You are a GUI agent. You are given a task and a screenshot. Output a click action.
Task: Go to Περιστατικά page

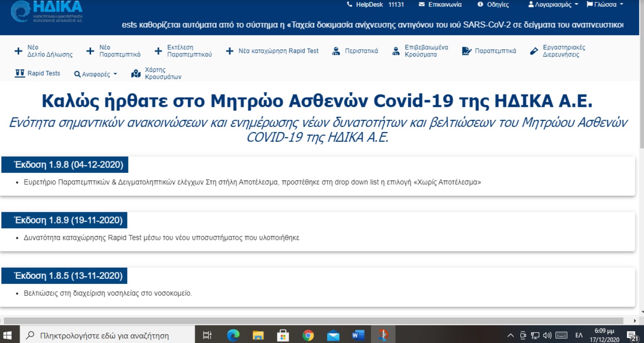tap(355, 51)
